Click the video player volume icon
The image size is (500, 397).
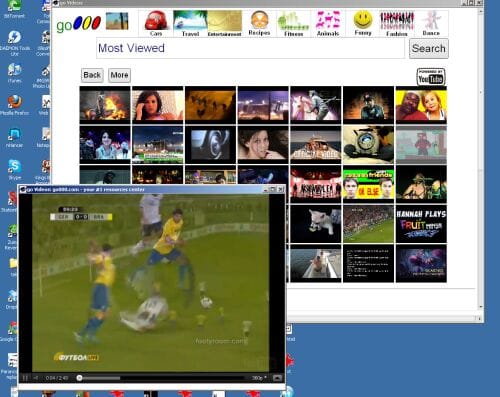coord(36,378)
